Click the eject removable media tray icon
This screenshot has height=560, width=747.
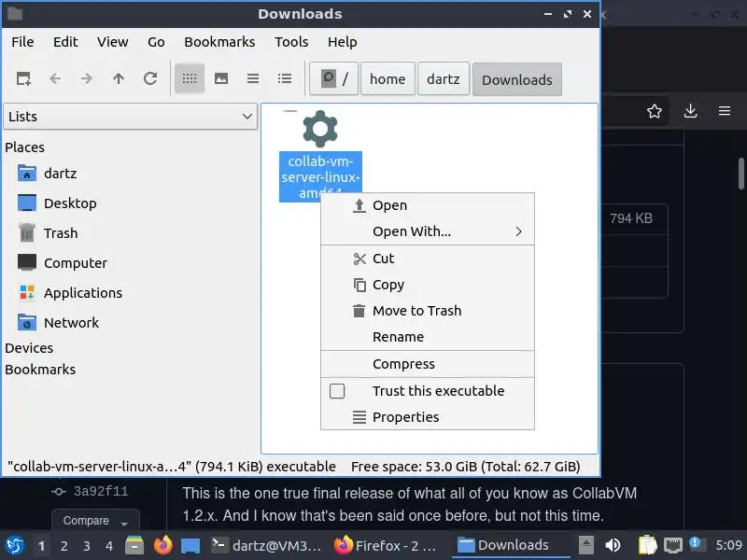(x=586, y=545)
